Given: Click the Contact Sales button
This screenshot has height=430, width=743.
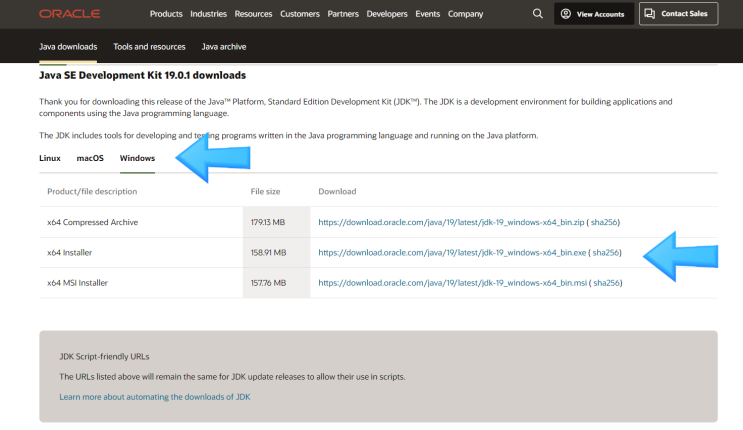Looking at the screenshot, I should tap(678, 14).
